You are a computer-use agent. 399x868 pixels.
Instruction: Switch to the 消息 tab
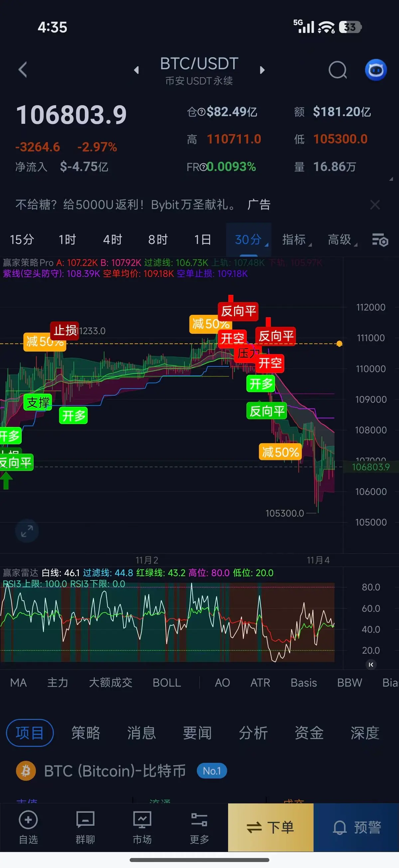point(141,733)
